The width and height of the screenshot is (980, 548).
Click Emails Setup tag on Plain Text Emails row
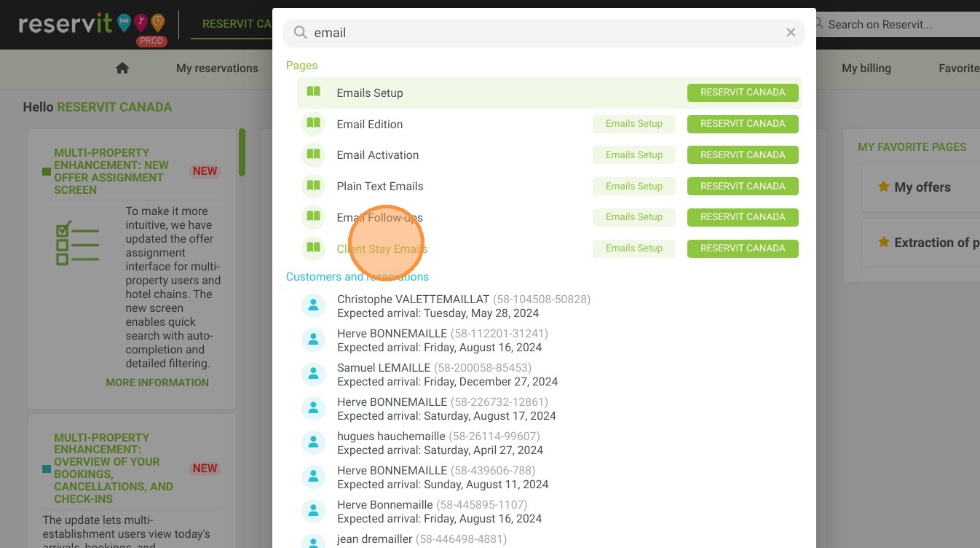pyautogui.click(x=633, y=186)
